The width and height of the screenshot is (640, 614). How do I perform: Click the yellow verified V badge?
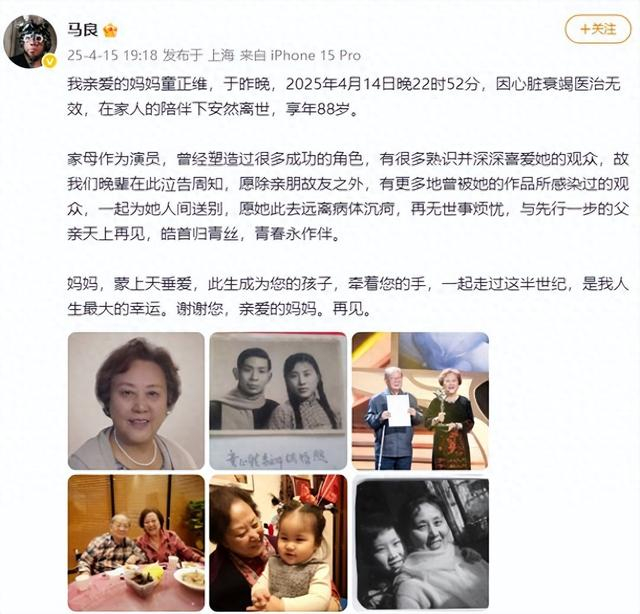(x=50, y=61)
